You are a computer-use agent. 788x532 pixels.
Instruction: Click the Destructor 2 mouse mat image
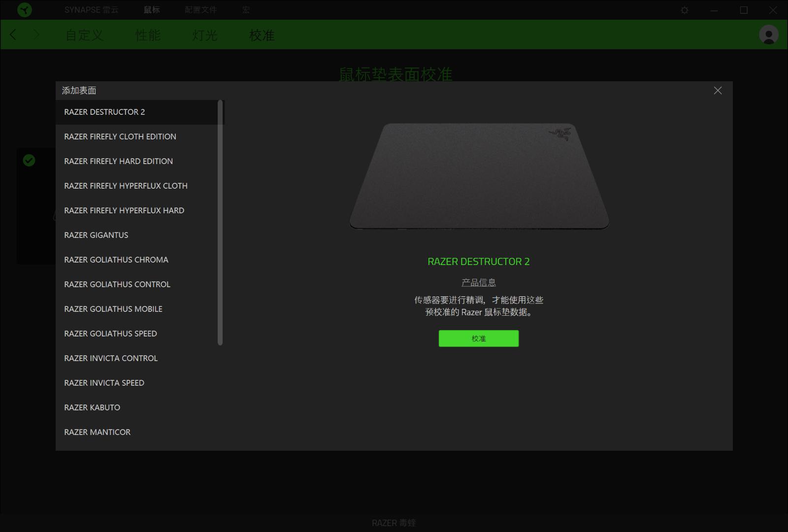tap(479, 176)
